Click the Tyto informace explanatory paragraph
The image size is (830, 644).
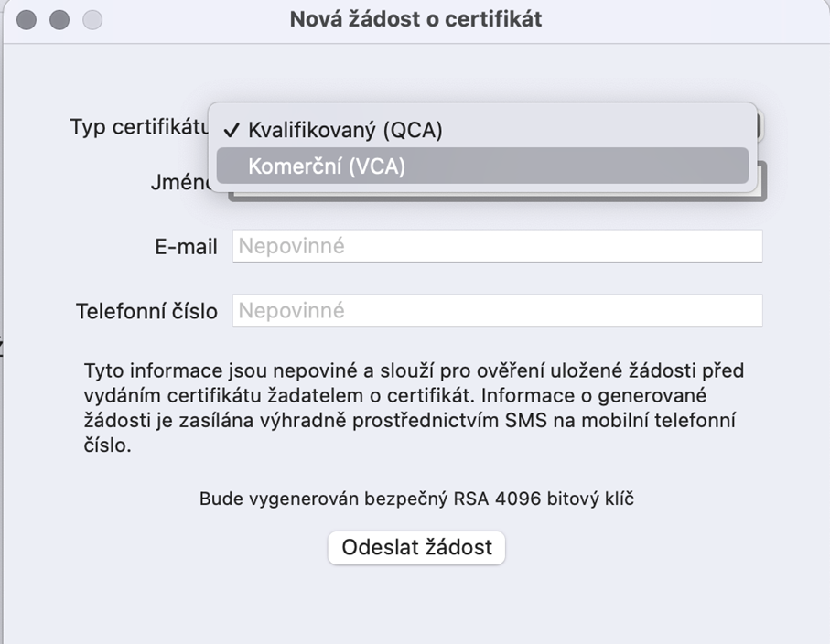[x=414, y=408]
